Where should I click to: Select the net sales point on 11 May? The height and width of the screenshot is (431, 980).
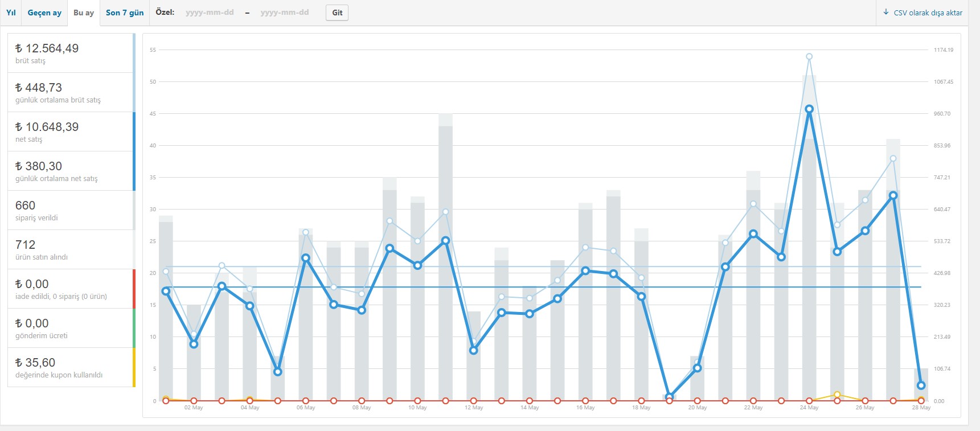tap(445, 241)
